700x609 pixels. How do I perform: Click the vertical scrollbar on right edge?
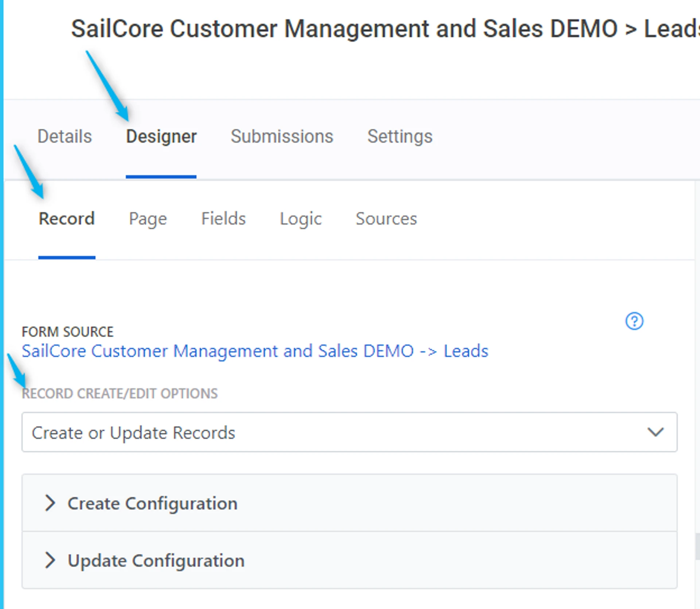(697, 546)
